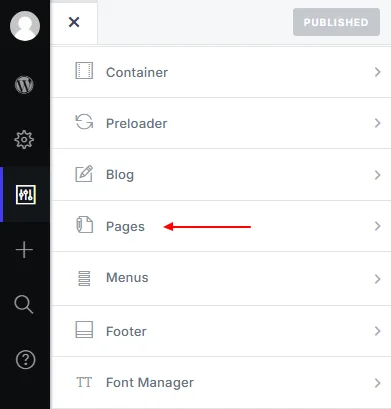The image size is (391, 409).
Task: Click the Published button
Action: point(336,22)
